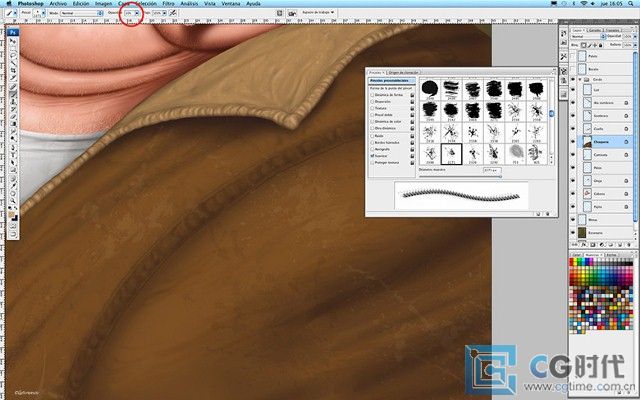Open the Filtro menu
Image resolution: width=640 pixels, height=400 pixels.
[168, 3]
